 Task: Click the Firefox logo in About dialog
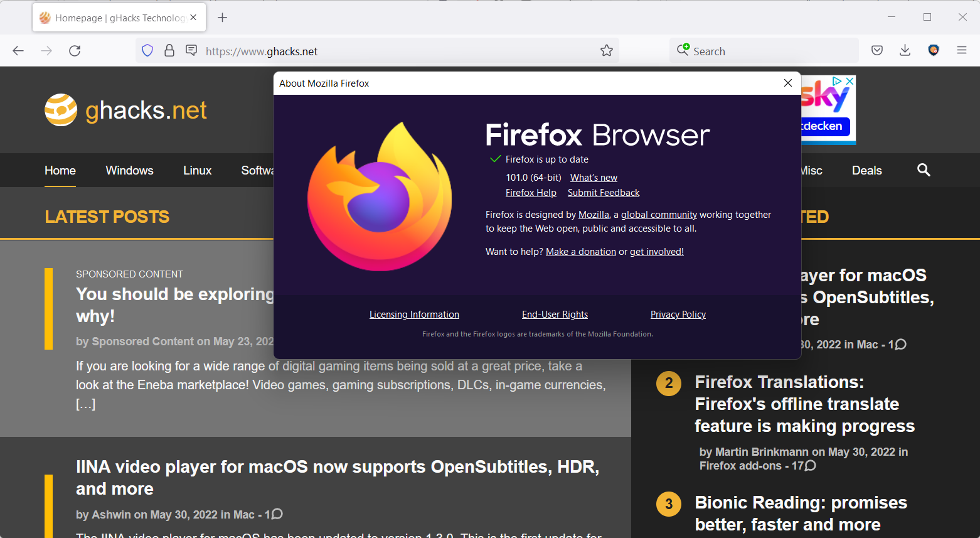[x=380, y=196]
